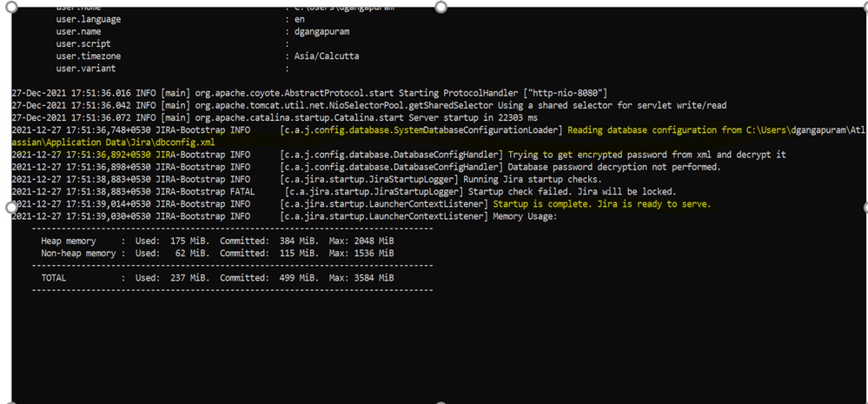Image resolution: width=868 pixels, height=404 pixels.
Task: Click the "Max: 1536 MiB" value
Action: 361,254
